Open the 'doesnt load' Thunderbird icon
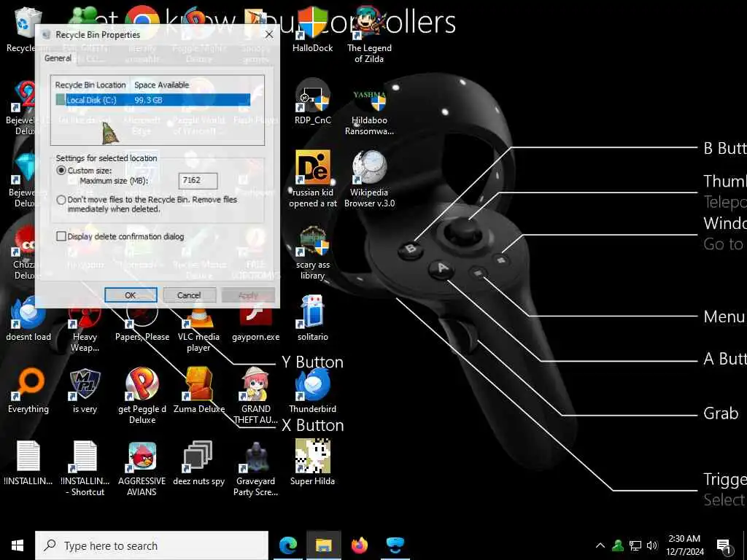The width and height of the screenshot is (747, 560). 28,318
